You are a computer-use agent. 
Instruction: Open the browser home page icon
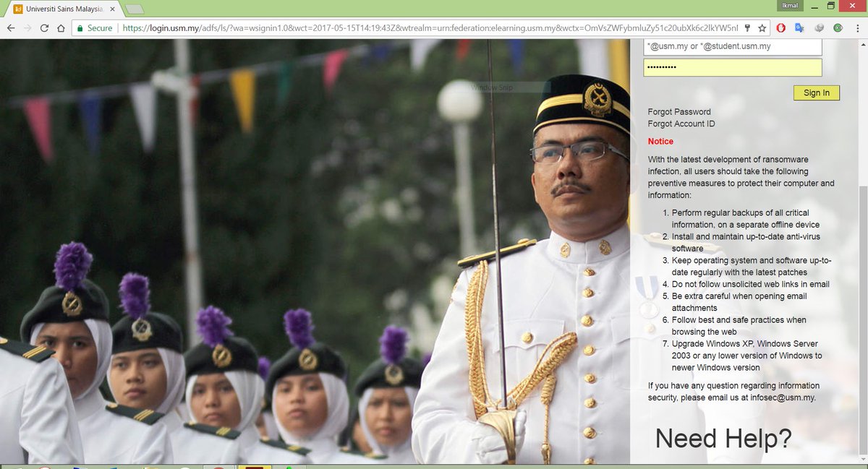tap(61, 28)
